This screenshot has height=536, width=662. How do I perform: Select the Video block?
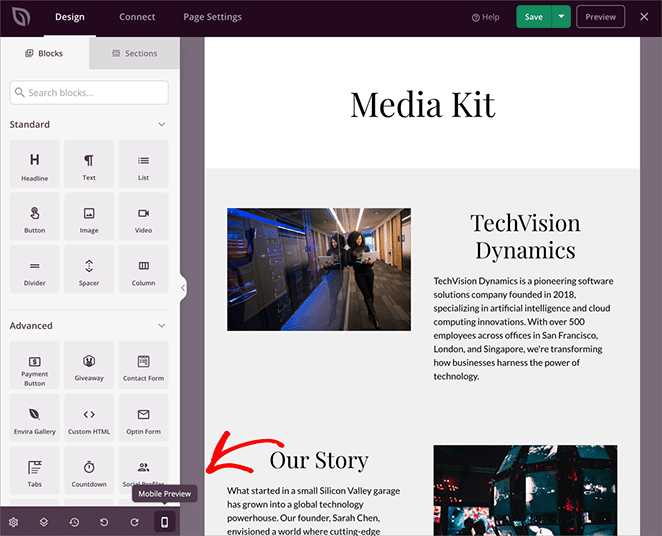(x=143, y=218)
